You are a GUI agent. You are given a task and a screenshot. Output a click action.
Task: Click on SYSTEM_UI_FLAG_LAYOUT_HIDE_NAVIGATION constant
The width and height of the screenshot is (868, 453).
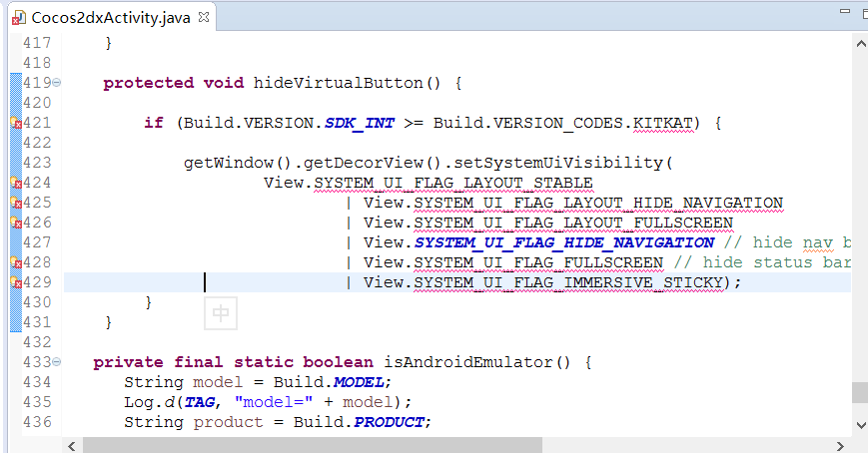(598, 203)
